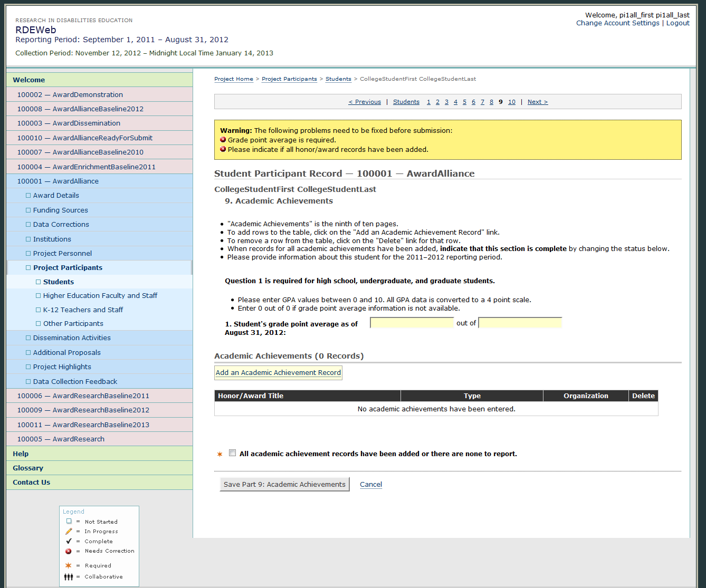This screenshot has width=706, height=588.
Task: Go to page 10 in pagination
Action: (511, 102)
